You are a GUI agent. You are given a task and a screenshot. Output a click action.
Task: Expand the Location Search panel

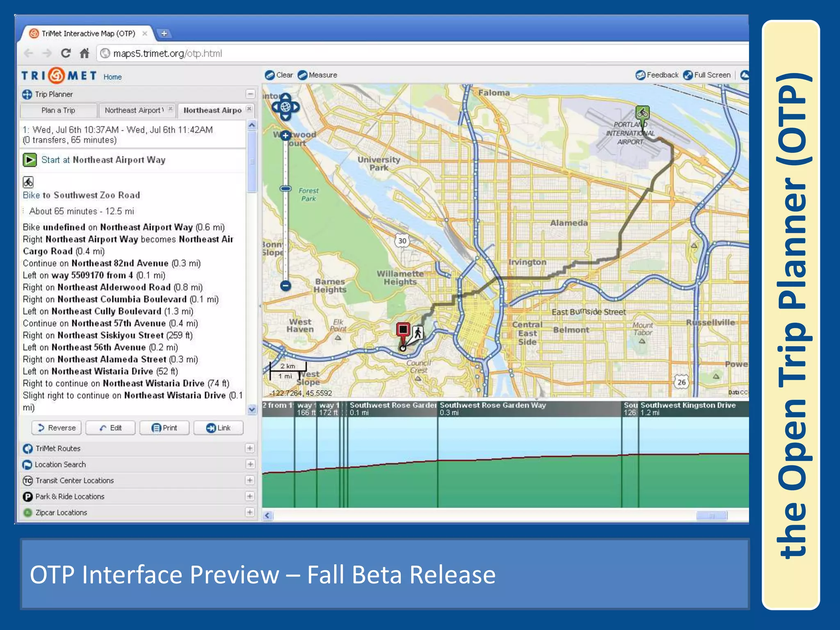pos(250,464)
